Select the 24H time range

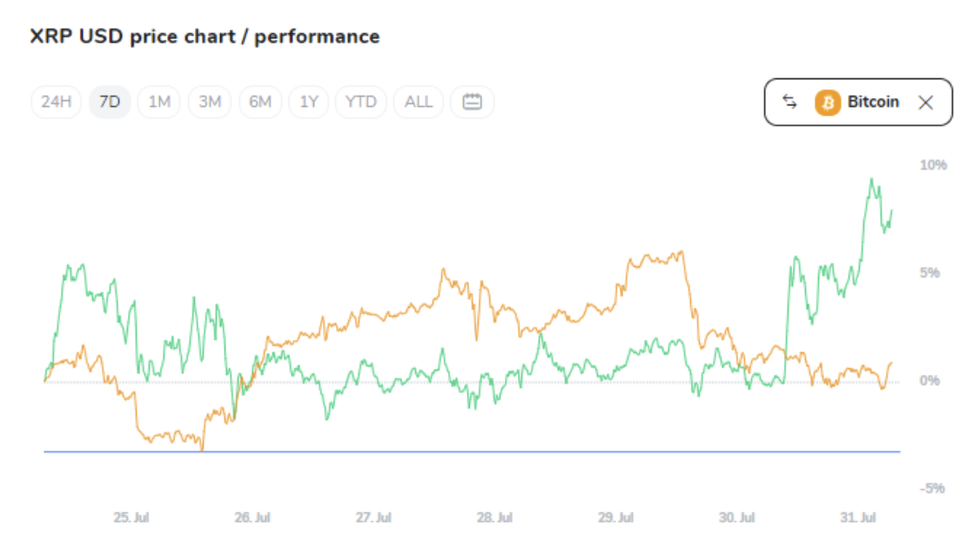pos(56,102)
